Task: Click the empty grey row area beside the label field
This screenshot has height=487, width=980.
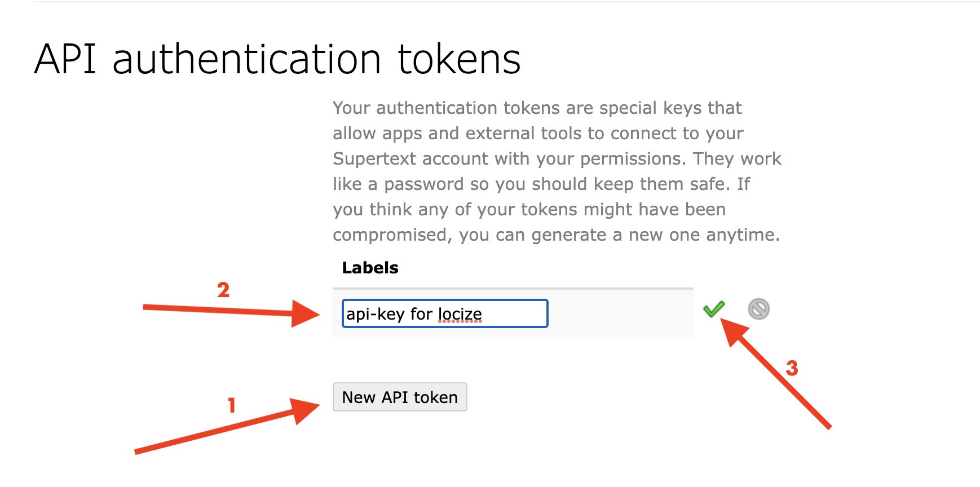Action: click(620, 313)
